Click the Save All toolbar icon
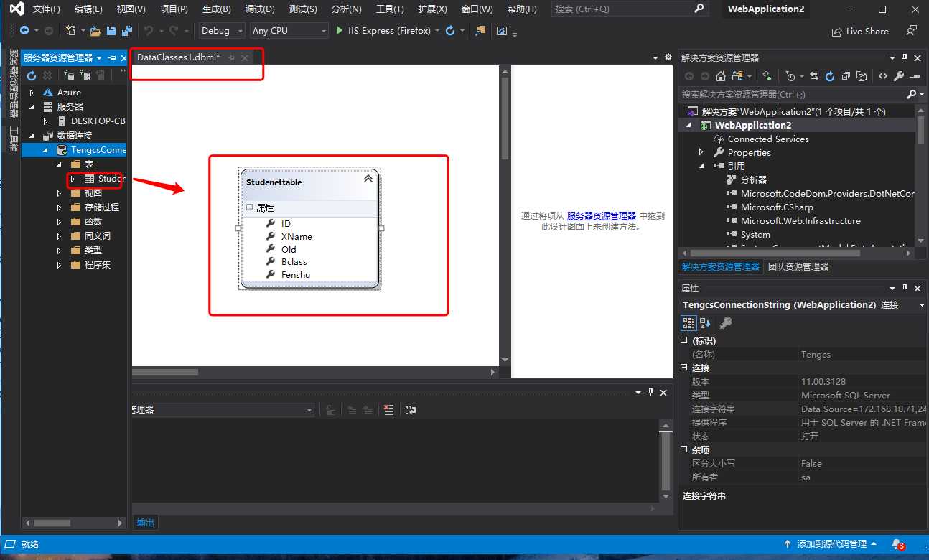 127,31
